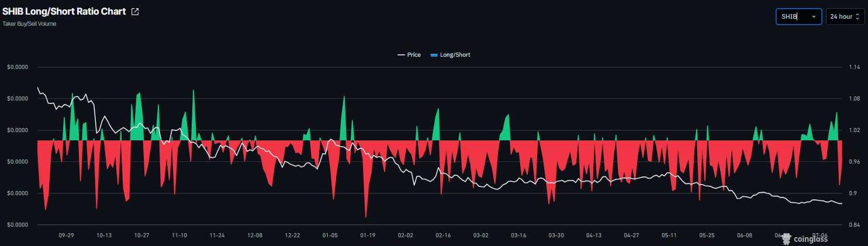Open the 24 hour interval dropdown
The image size is (868, 246).
pyautogui.click(x=845, y=16)
